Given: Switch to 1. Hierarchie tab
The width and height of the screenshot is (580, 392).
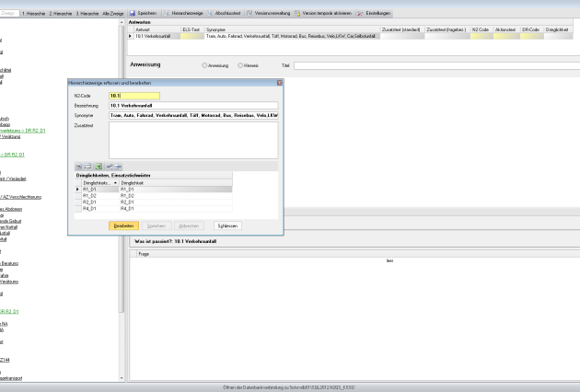Looking at the screenshot, I should click(34, 13).
